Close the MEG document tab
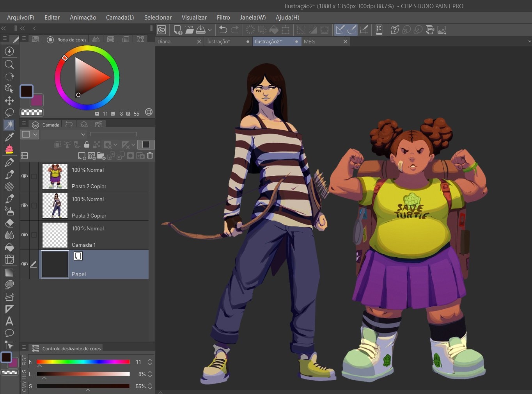 click(x=345, y=41)
